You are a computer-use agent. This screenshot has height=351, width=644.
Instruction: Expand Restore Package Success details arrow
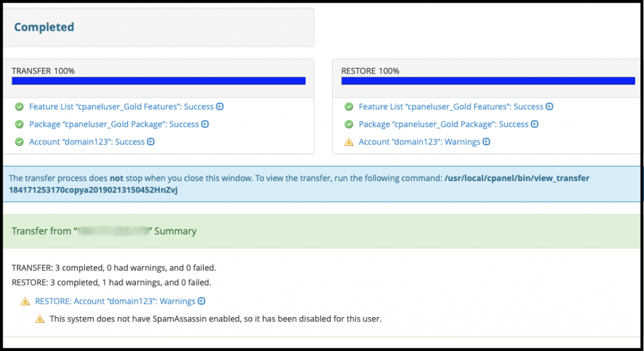click(535, 124)
